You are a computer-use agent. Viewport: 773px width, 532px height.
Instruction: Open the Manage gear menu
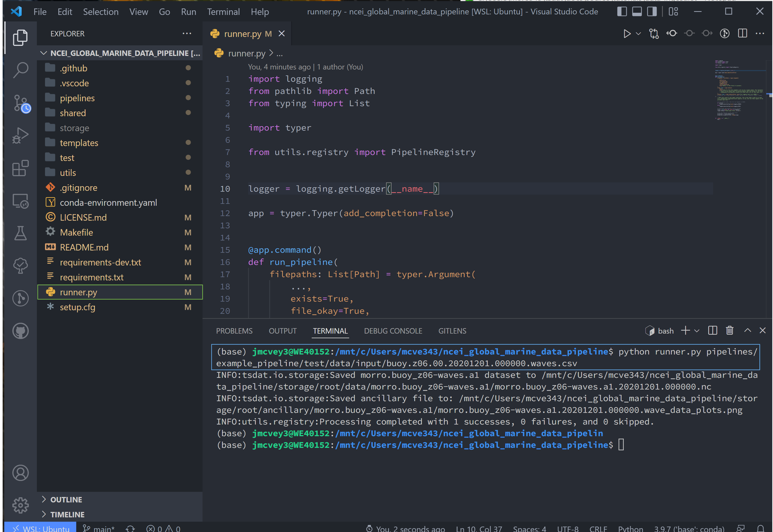(x=20, y=505)
